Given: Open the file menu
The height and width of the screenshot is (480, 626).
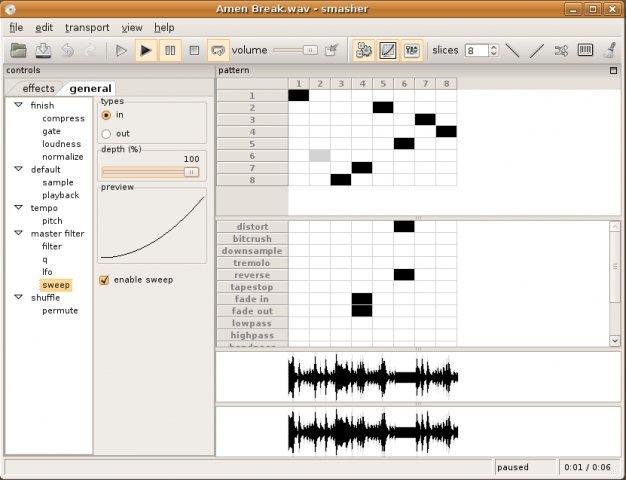Looking at the screenshot, I should tap(16, 28).
